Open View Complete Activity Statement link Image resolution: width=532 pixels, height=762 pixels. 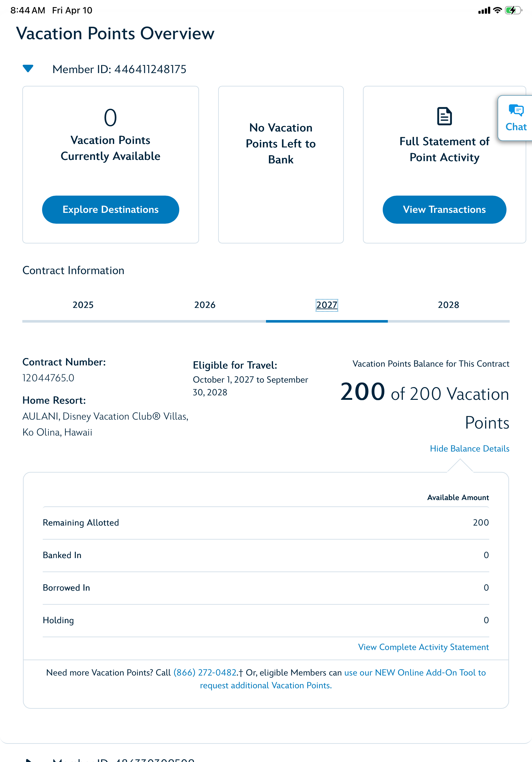click(423, 647)
